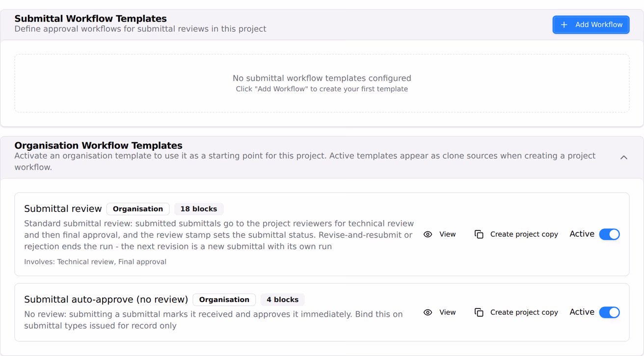
Task: Collapse the Organisation Workflow Templates section
Action: (x=624, y=157)
